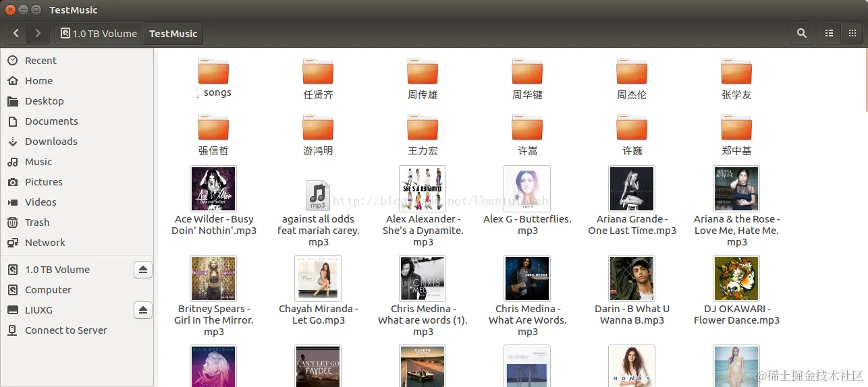Select the 張信哲 folder
Viewport: 868px width, 387px height.
point(213,135)
